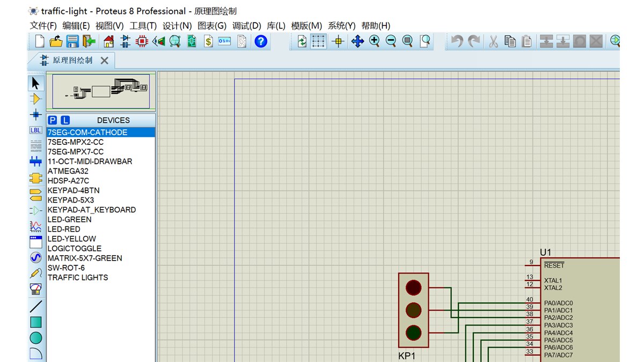Open the 图表(G) menu

pos(212,26)
